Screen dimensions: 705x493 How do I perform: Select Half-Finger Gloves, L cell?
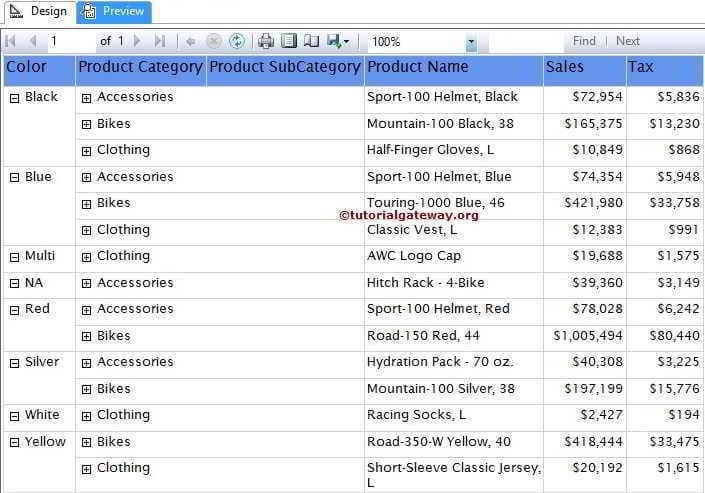pos(454,153)
